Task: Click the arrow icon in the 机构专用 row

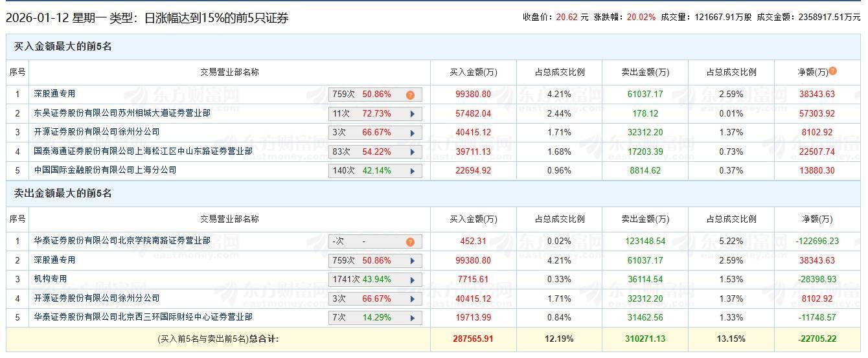Action: 412,280
